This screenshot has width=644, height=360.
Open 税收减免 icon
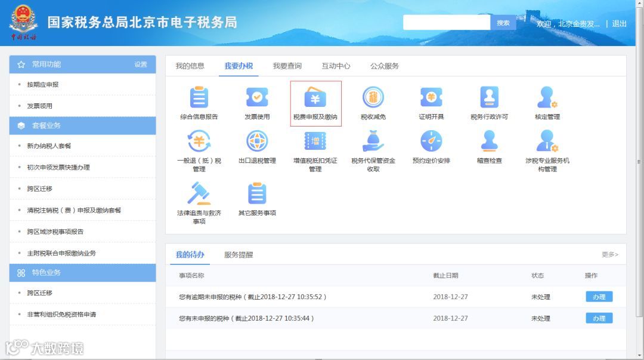coord(373,97)
